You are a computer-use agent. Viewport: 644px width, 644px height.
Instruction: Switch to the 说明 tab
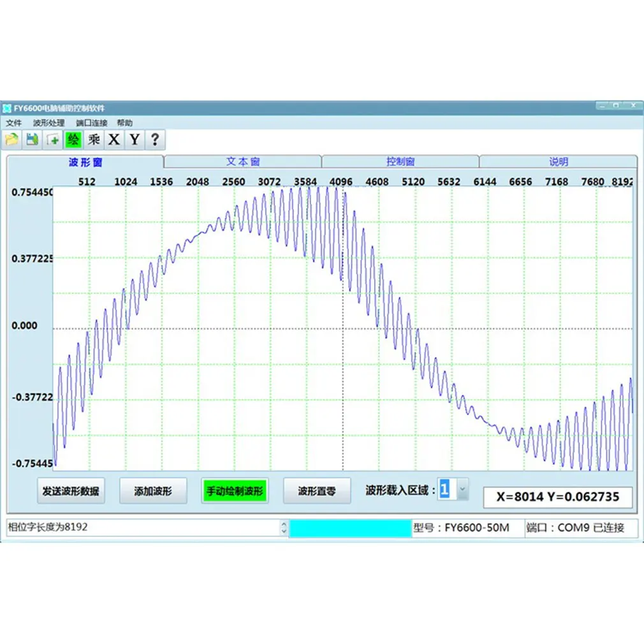[x=558, y=161]
